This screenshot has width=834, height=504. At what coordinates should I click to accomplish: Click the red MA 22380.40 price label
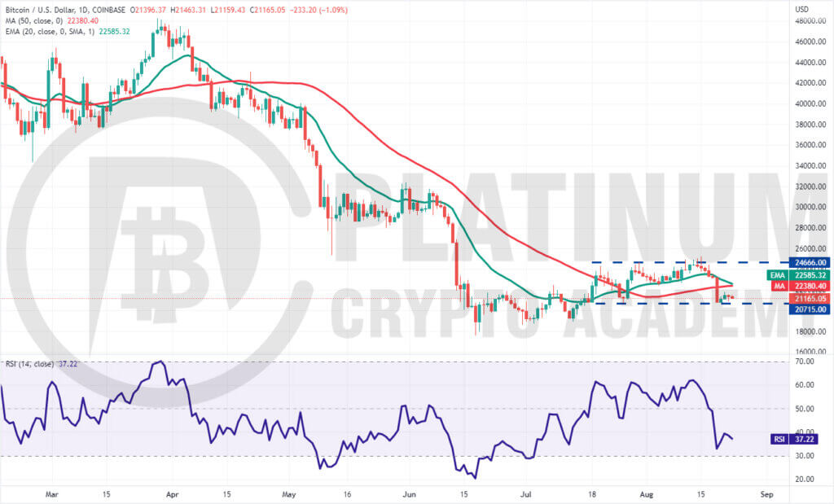click(800, 286)
